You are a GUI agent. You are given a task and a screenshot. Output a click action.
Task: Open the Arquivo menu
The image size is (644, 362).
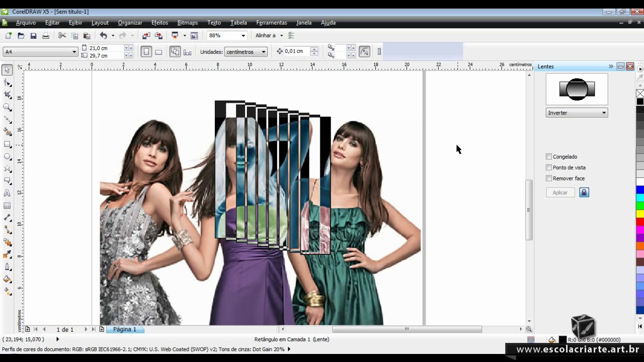click(26, 23)
